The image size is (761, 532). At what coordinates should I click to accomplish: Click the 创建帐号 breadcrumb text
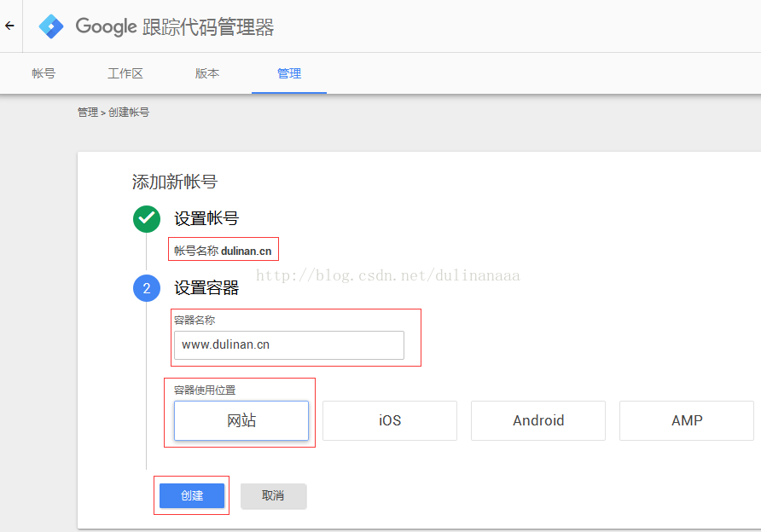point(129,112)
